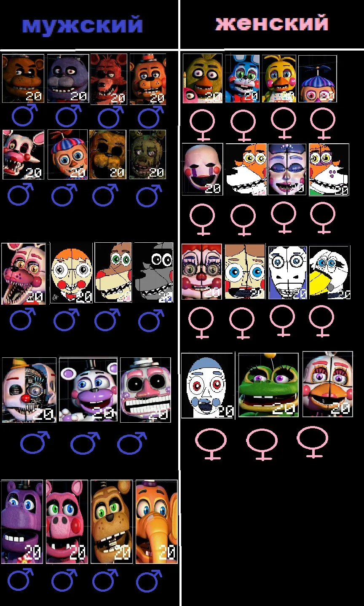Select the yellow Chica portrait
The image size is (364, 606).
(x=203, y=78)
